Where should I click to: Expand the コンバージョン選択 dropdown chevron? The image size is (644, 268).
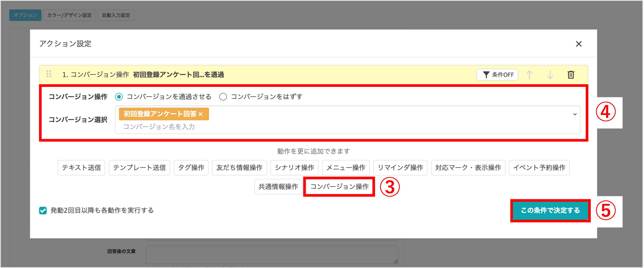pos(575,114)
